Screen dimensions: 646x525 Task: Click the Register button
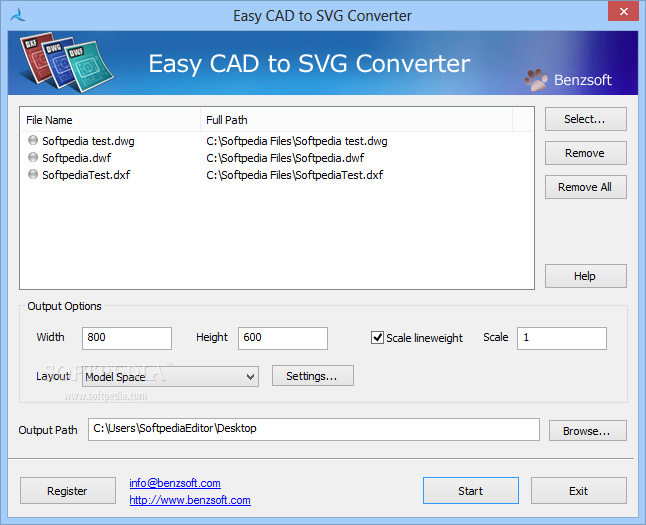pos(68,491)
